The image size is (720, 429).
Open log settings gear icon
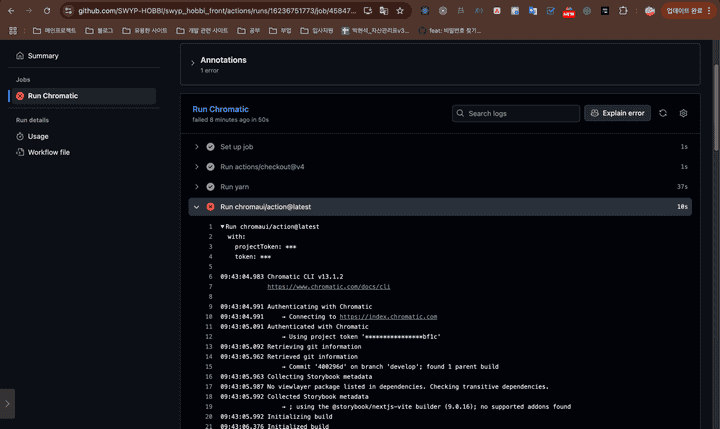[x=683, y=113]
